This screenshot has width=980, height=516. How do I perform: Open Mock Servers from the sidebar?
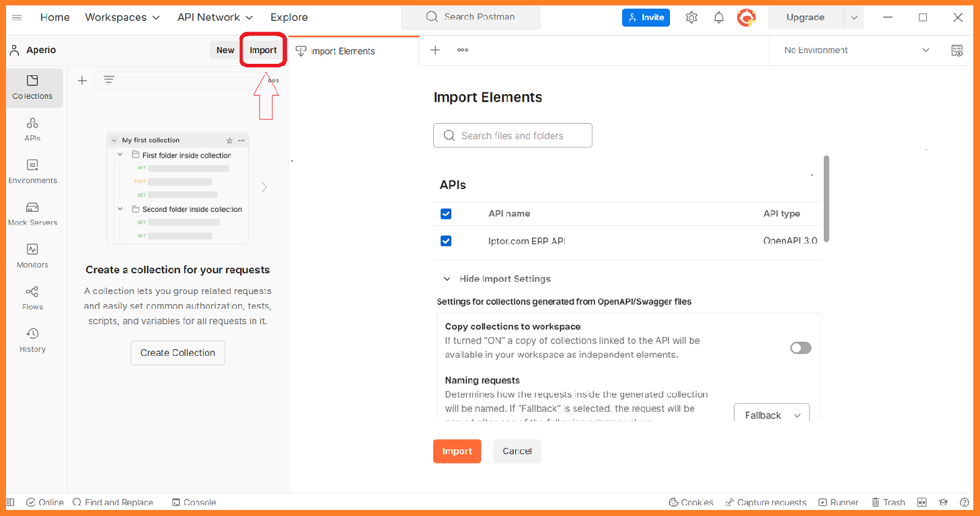[x=32, y=215]
